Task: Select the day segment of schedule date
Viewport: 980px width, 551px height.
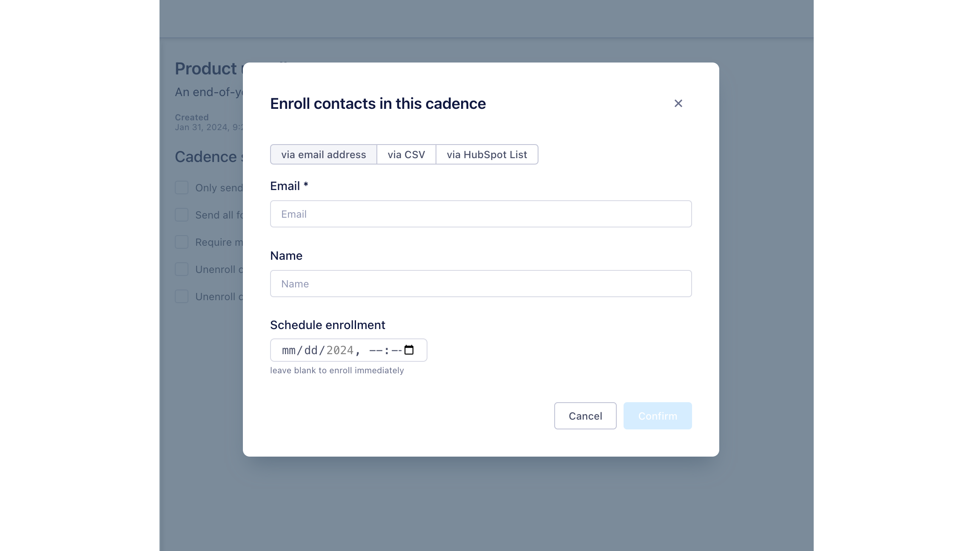Action: coord(311,350)
